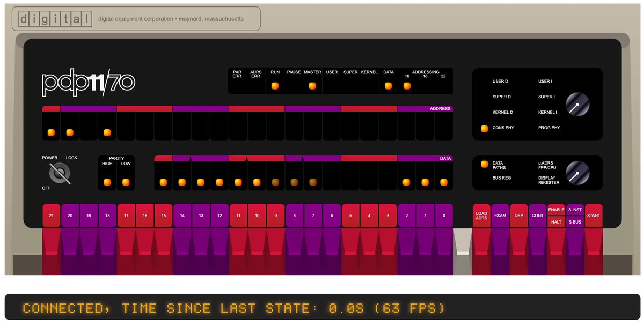Click data lamp for bit 0

point(444,182)
